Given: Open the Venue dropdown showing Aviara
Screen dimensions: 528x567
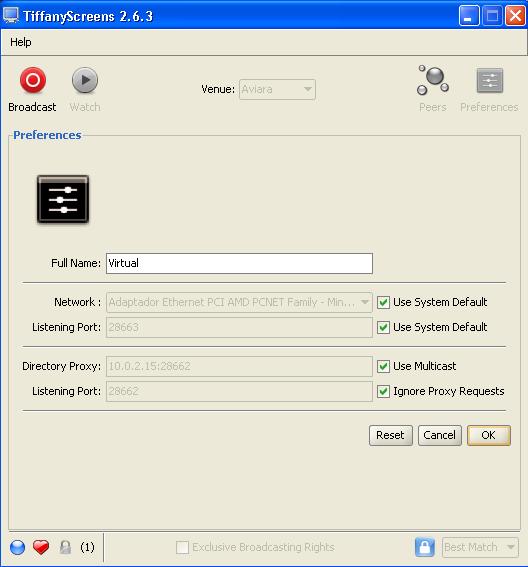Looking at the screenshot, I should 277,89.
